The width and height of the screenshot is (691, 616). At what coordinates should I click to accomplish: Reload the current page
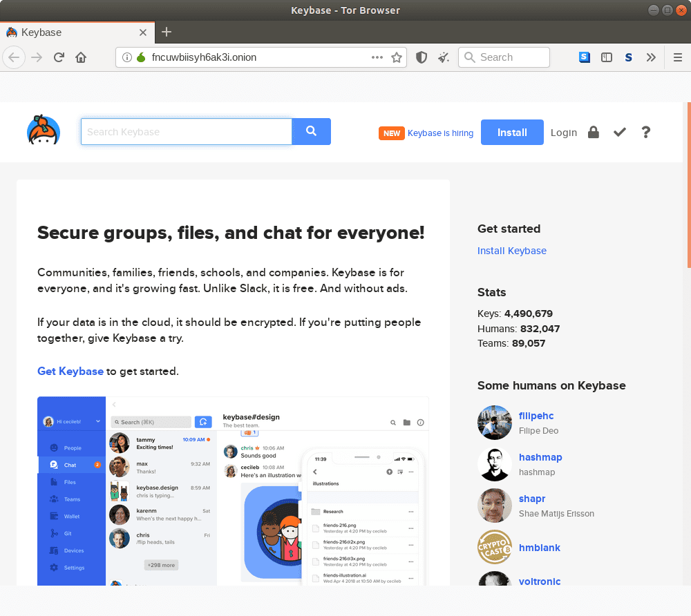tap(59, 57)
